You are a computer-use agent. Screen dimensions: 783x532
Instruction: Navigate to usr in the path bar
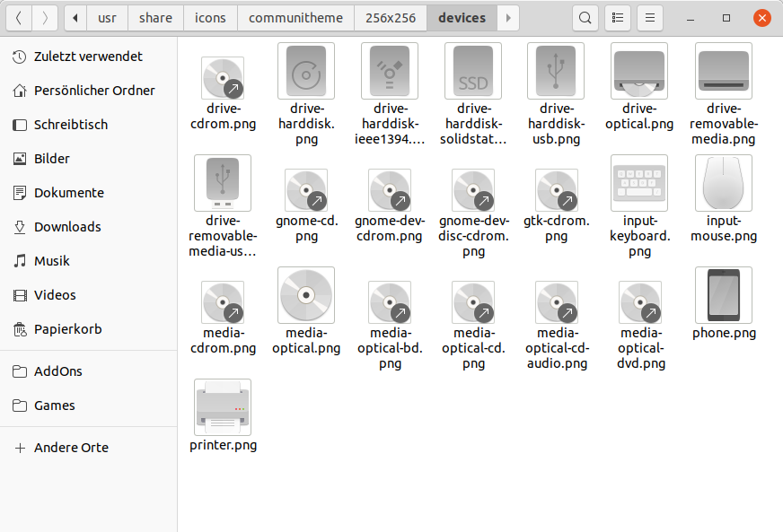point(107,18)
